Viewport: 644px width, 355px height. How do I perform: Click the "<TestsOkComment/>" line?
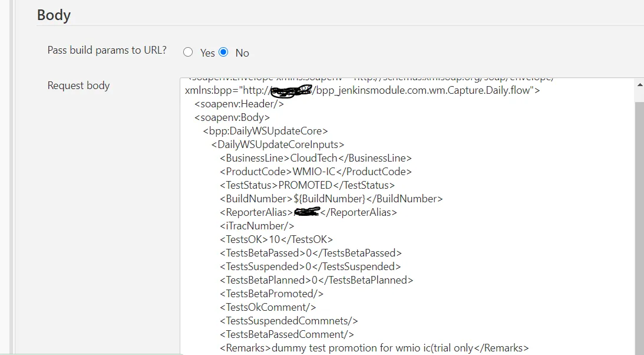point(267,307)
